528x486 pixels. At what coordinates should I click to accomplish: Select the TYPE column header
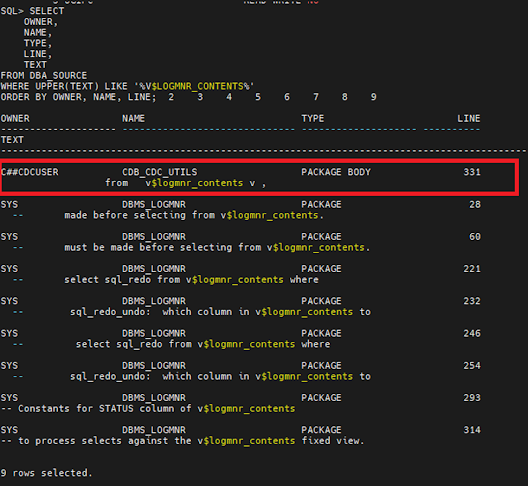pyautogui.click(x=313, y=119)
